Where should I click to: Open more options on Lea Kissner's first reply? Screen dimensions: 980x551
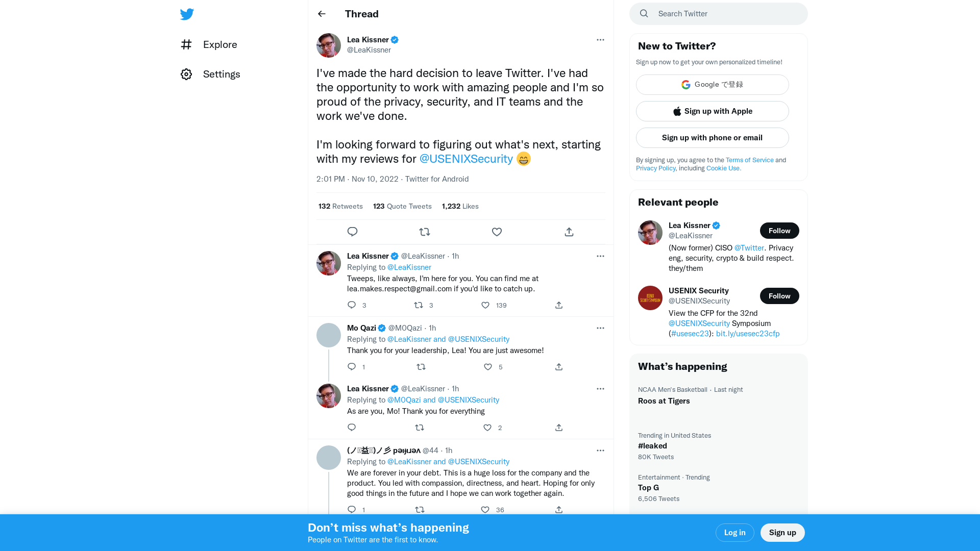pos(600,256)
